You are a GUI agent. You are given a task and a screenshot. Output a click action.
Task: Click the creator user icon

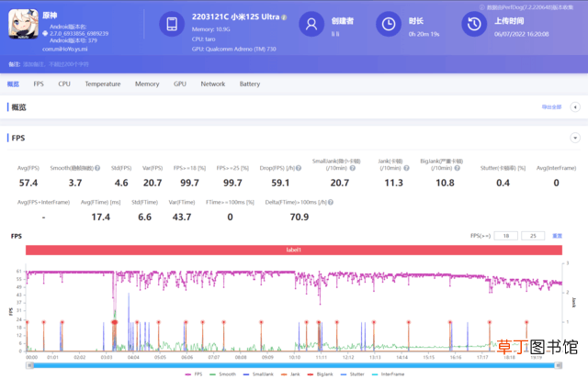pyautogui.click(x=311, y=24)
